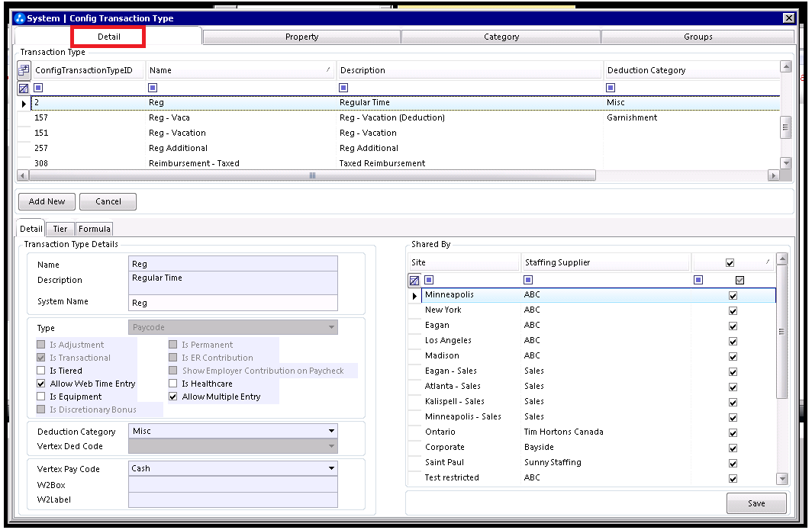Click scroll right arrow in Transaction Type grid

pos(773,175)
